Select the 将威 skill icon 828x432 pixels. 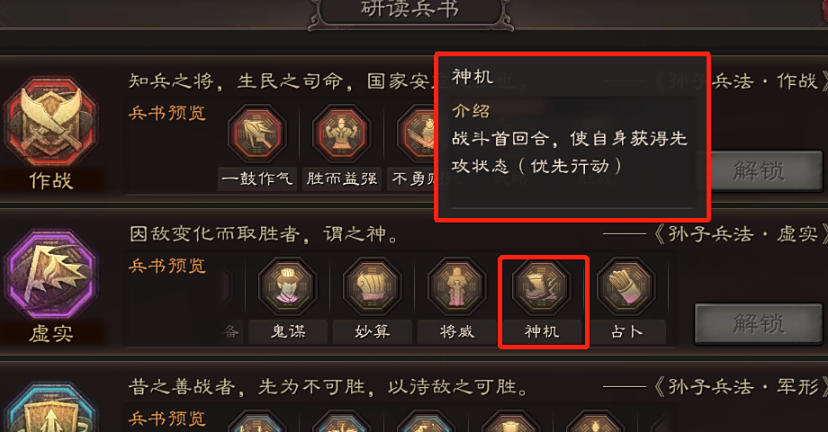coord(457,287)
